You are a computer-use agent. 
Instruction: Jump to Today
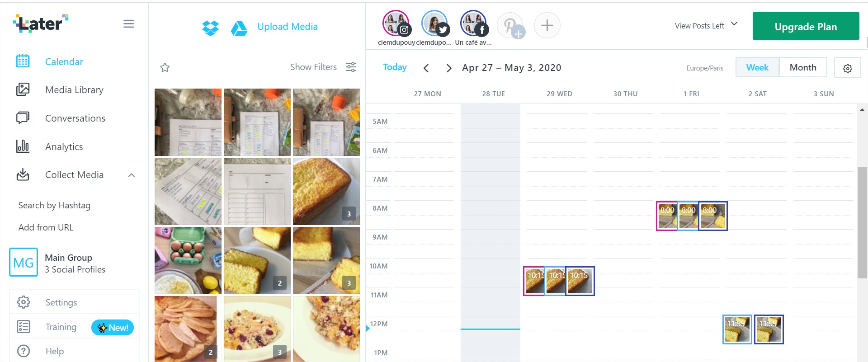[395, 67]
